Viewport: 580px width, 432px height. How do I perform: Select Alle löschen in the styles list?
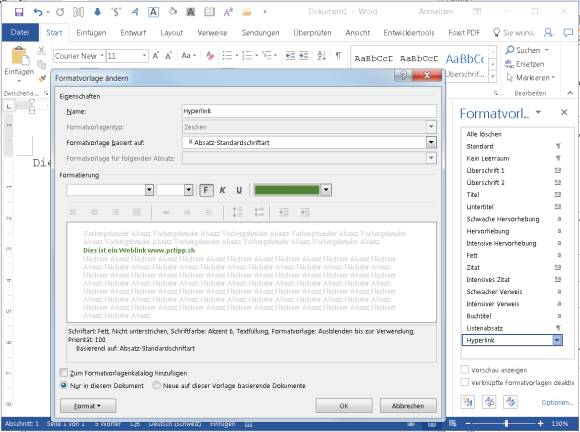coord(513,134)
